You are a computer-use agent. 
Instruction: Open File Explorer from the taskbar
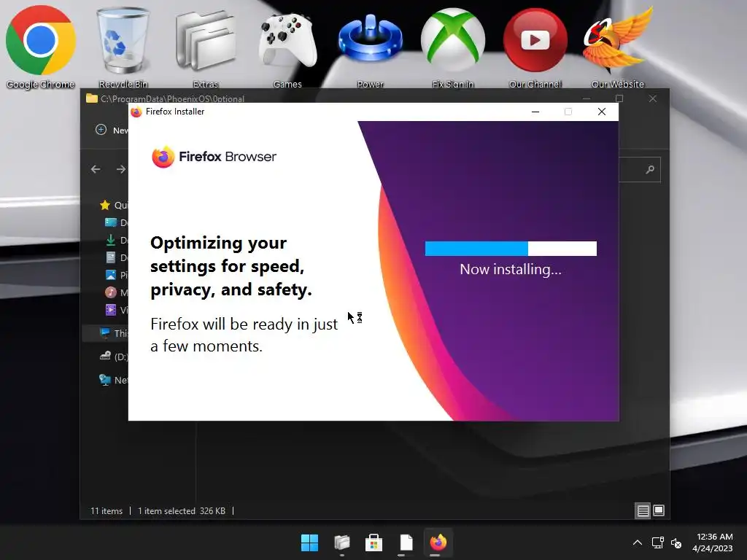pyautogui.click(x=342, y=542)
